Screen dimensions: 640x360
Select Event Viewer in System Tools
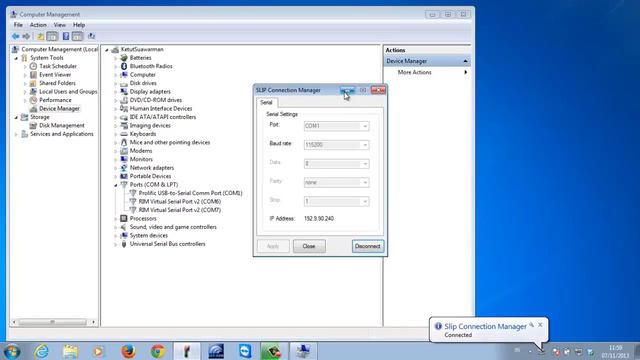pos(55,75)
